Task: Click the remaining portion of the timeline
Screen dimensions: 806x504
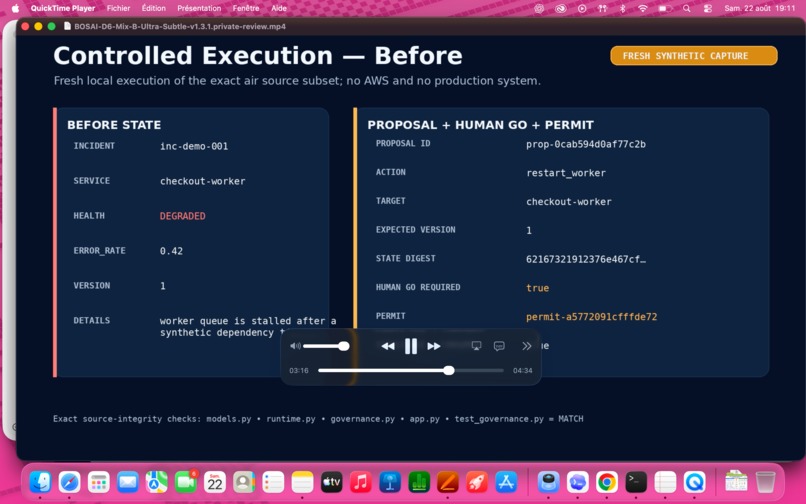Action: tap(479, 370)
